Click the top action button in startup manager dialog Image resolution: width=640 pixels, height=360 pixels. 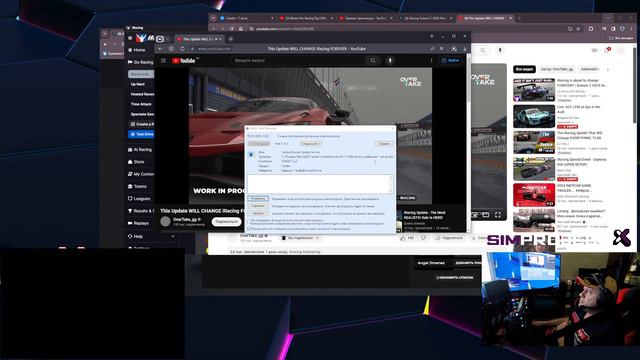coord(258,199)
